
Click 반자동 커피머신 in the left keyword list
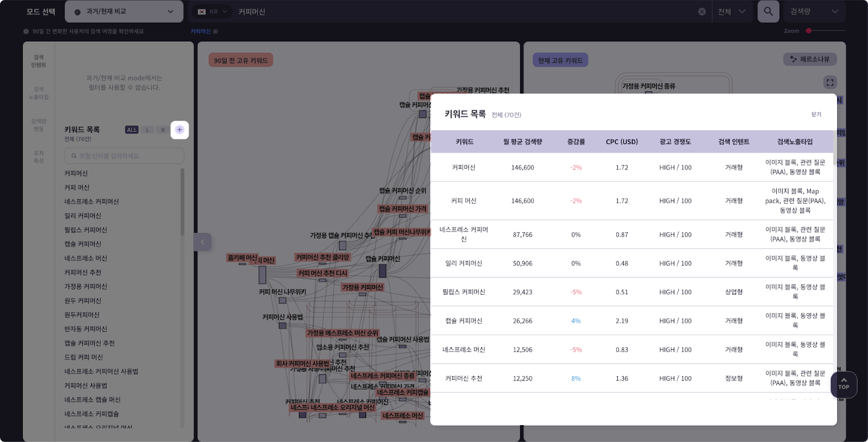[86, 329]
